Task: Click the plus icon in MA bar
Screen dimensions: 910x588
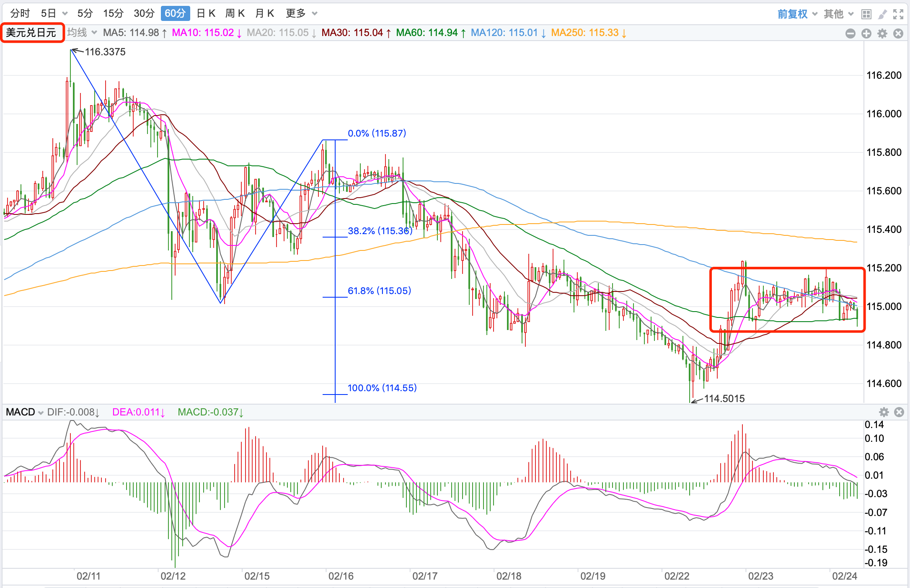Action: [x=866, y=34]
